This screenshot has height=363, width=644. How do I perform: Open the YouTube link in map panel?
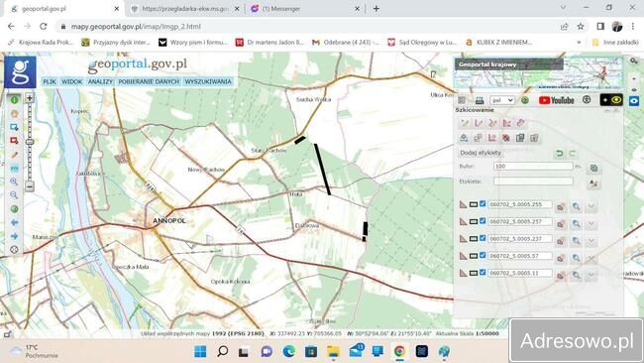click(x=557, y=100)
